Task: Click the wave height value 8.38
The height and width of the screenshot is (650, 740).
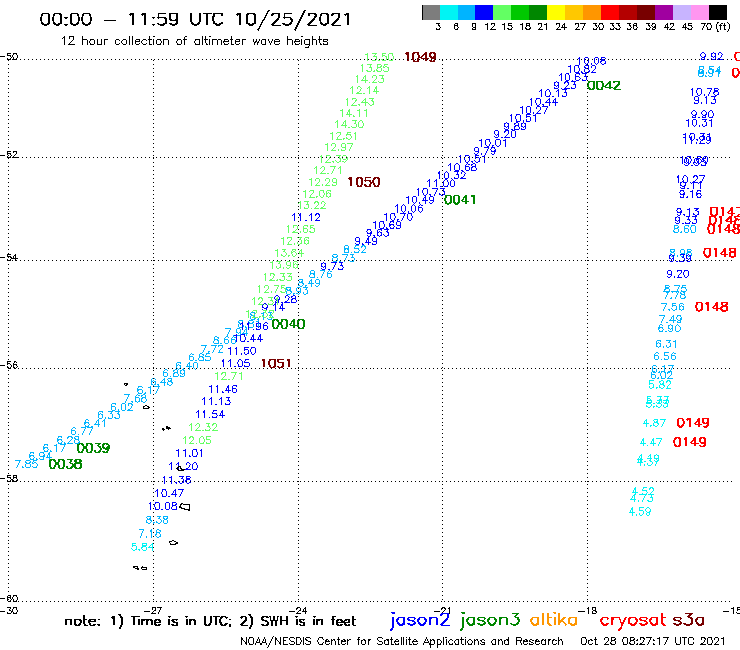Action: click(157, 520)
